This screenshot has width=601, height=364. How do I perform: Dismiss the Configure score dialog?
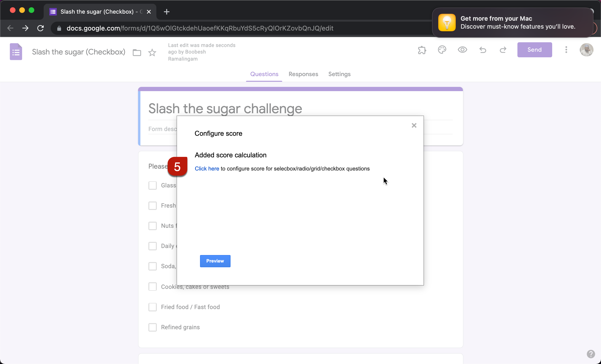tap(414, 125)
